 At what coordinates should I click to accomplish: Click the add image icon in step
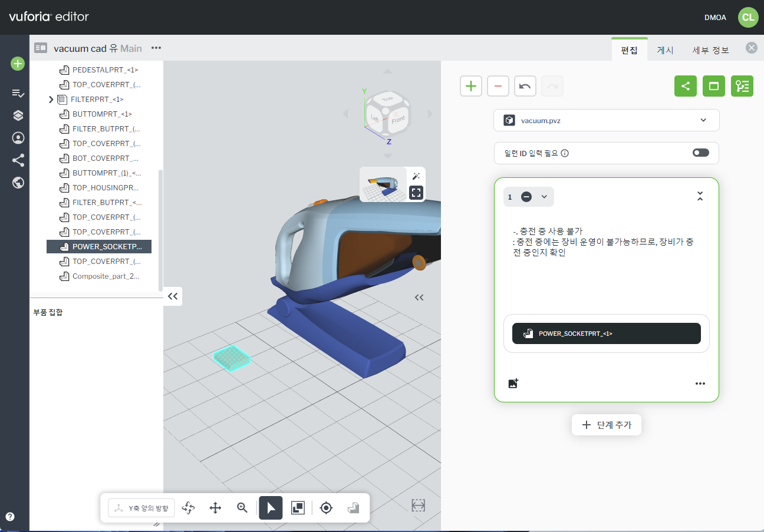(x=513, y=384)
